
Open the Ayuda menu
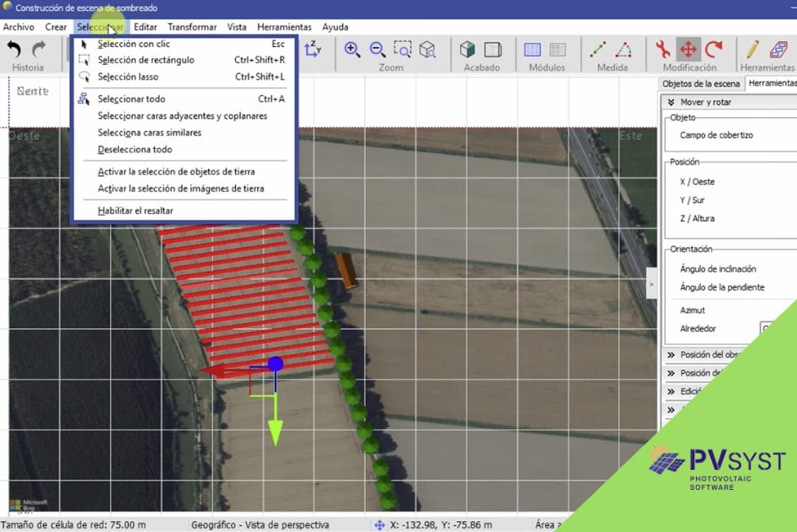tap(335, 27)
